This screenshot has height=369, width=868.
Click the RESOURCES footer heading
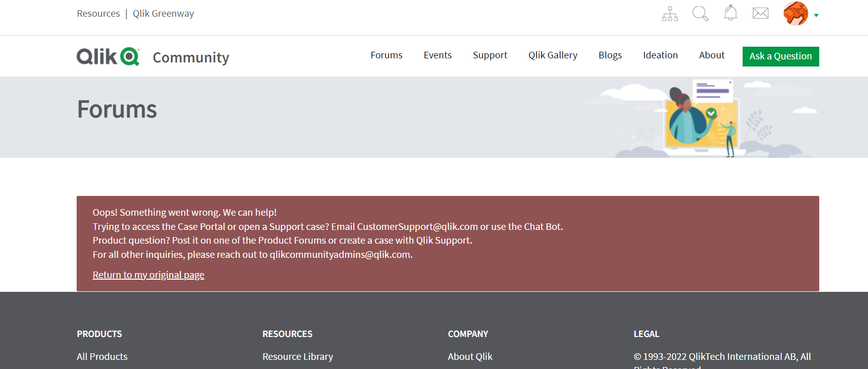[x=287, y=334]
